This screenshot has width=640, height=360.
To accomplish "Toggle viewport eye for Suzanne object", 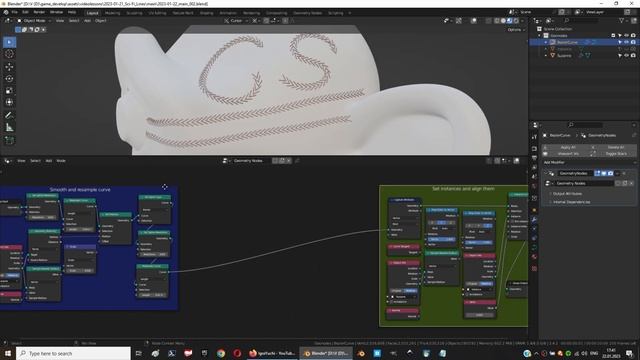I will [627, 56].
